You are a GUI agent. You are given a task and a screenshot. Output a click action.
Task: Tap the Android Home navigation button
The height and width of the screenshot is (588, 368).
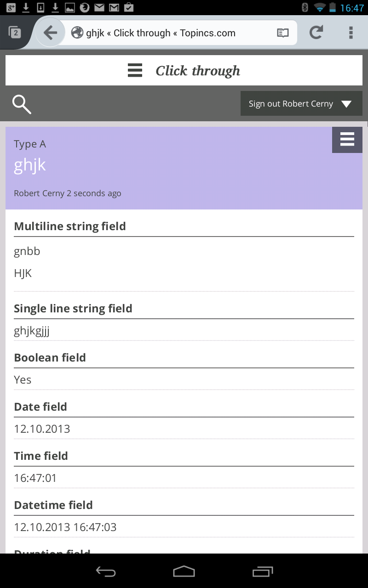184,571
